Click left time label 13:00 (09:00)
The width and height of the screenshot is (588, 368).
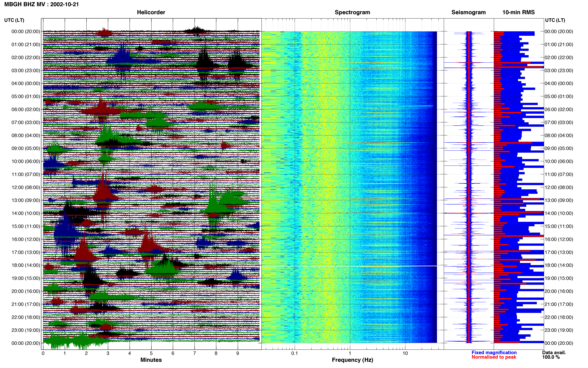click(x=26, y=200)
